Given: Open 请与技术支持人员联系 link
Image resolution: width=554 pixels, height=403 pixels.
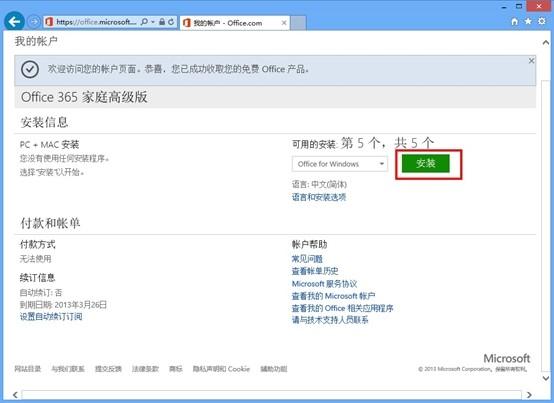Looking at the screenshot, I should [x=330, y=320].
